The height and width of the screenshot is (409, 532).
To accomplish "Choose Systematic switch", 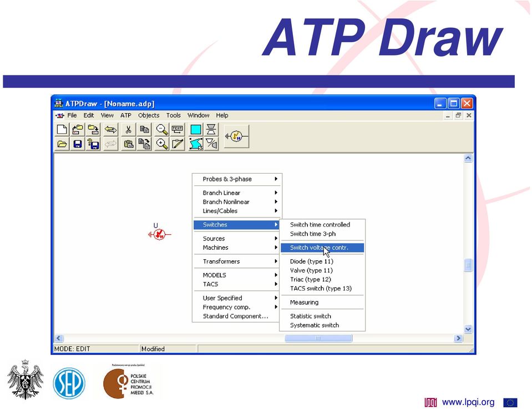I will pos(322,325).
